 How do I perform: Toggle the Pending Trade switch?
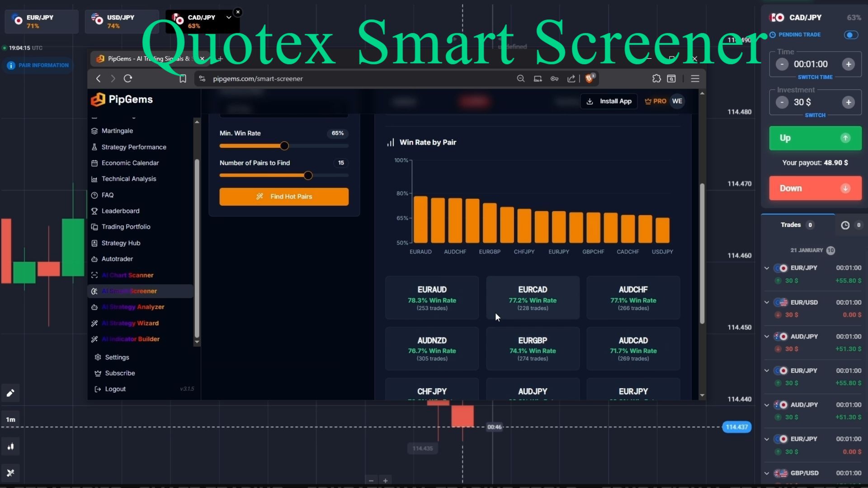851,35
